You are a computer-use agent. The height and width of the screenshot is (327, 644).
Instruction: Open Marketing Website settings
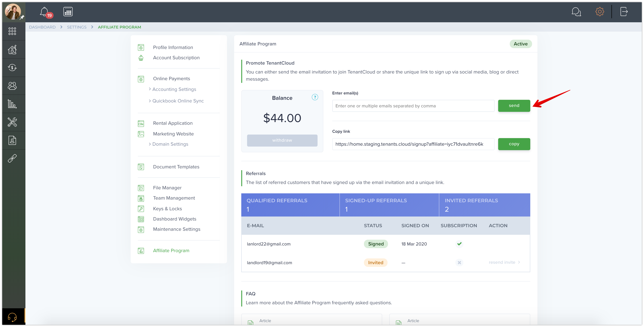click(173, 134)
